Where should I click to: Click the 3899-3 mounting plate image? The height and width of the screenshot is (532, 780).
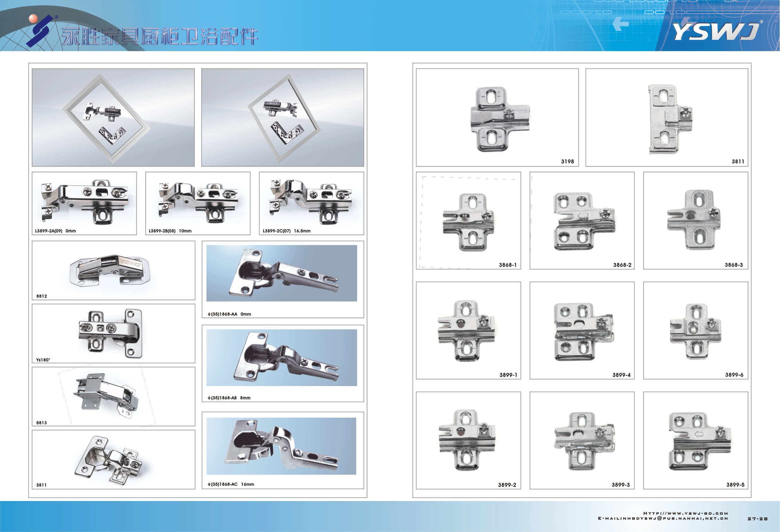point(584,441)
